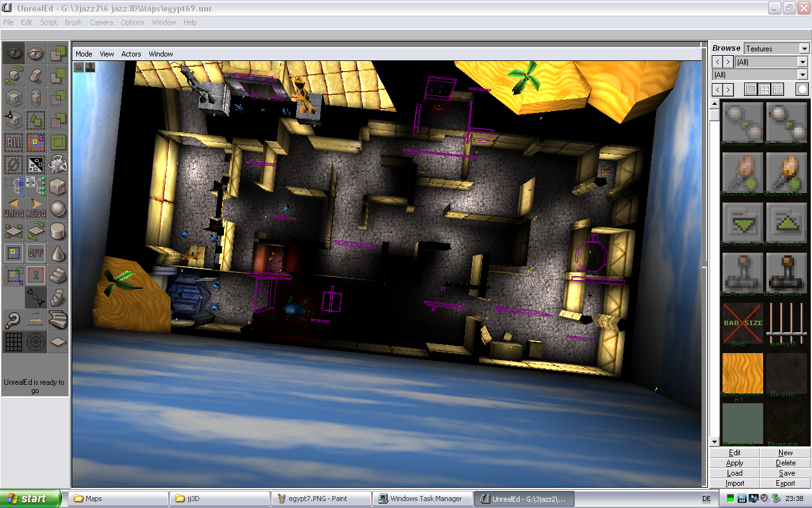The image size is (812, 508).
Task: Open the viewport Mode menu
Action: (x=84, y=54)
